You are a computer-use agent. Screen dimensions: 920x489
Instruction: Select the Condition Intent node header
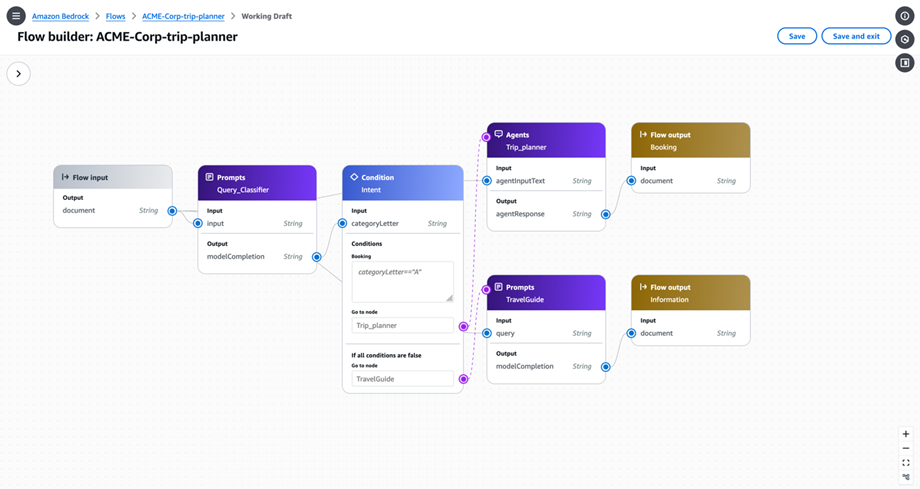tap(402, 183)
